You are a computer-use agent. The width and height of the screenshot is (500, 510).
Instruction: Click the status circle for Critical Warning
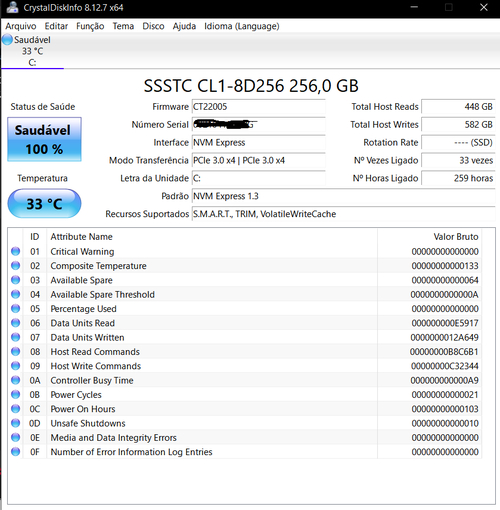15,251
